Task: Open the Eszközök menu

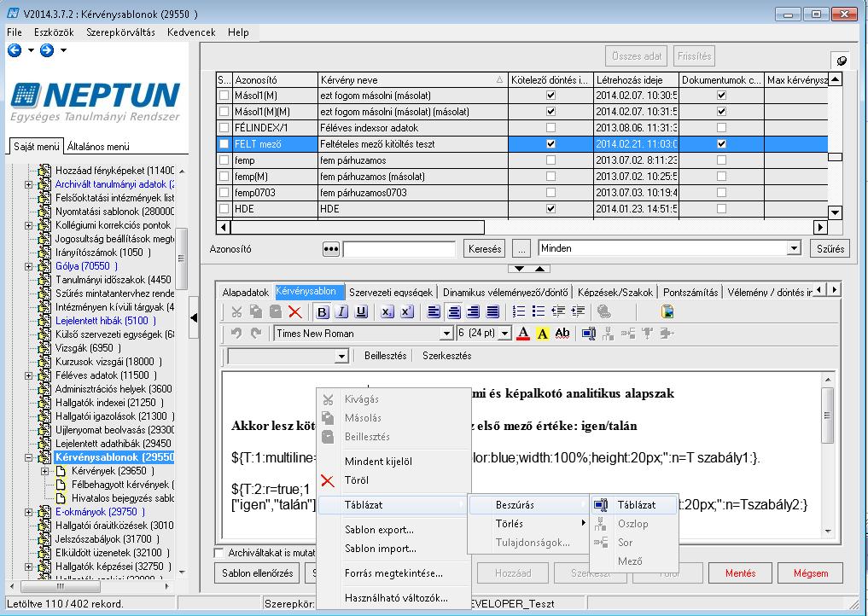Action: (54, 32)
